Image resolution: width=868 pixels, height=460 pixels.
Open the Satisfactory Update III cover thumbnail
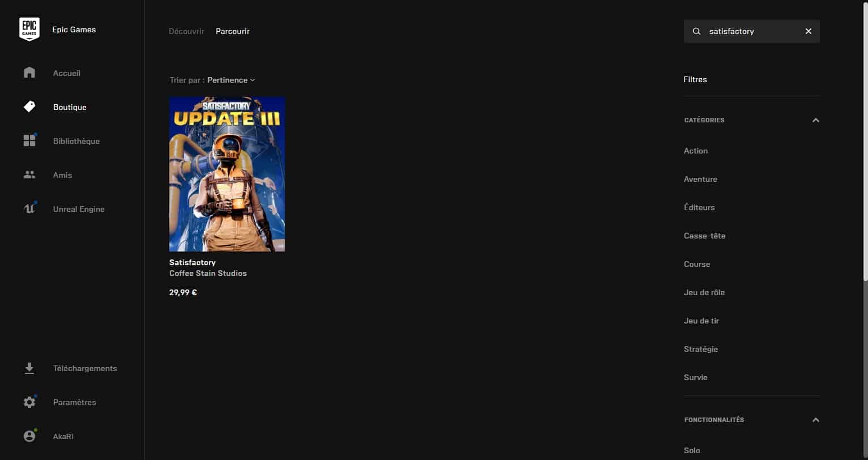tap(227, 174)
